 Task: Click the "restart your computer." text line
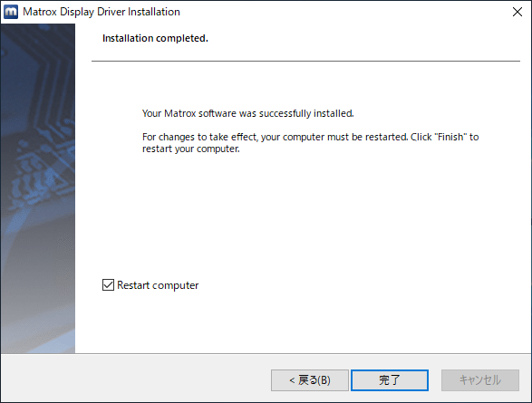[x=191, y=149]
